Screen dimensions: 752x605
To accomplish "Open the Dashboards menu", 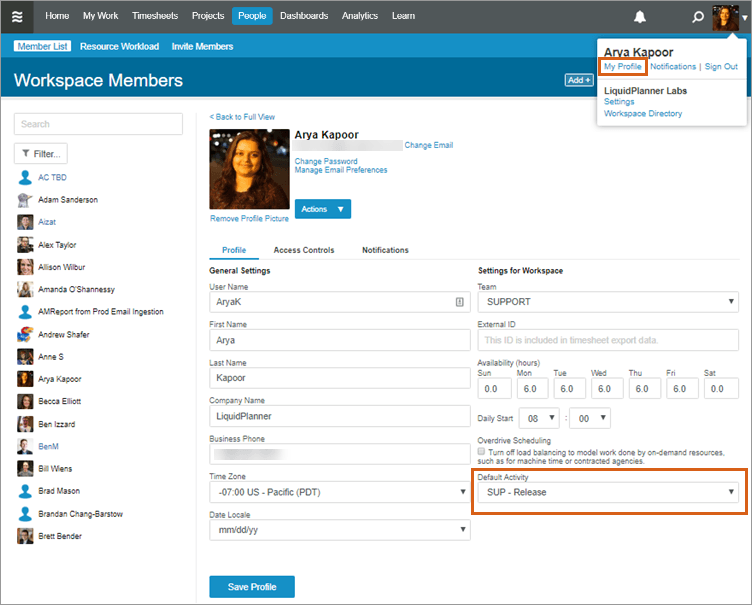I will click(303, 16).
